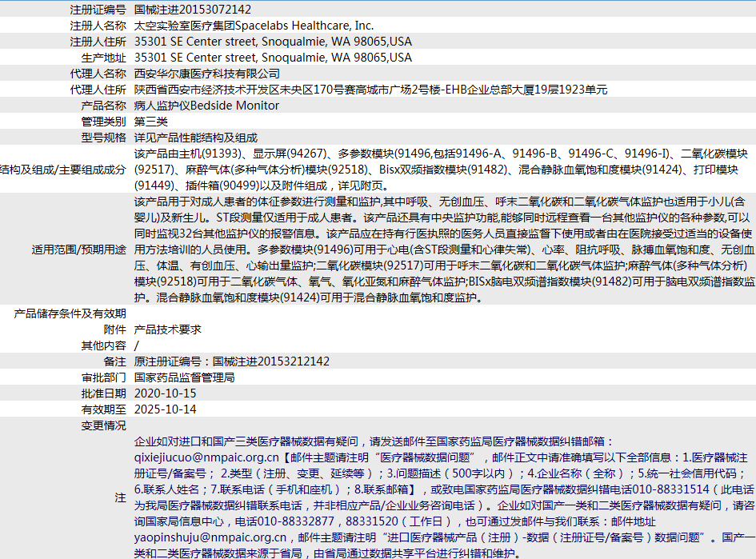Select the 注册人住所 label

[x=98, y=42]
